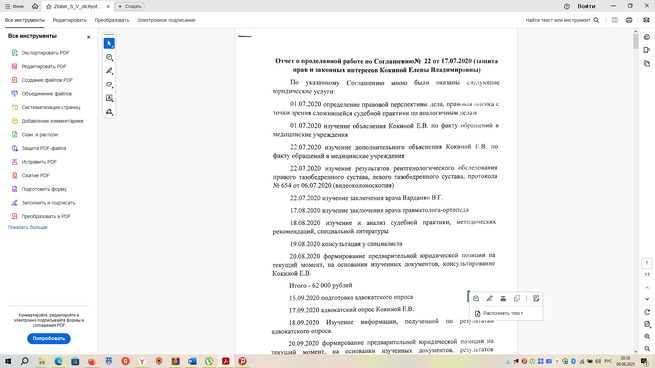Switch to Редактировать tab
This screenshot has height=368, width=655.
(x=69, y=20)
